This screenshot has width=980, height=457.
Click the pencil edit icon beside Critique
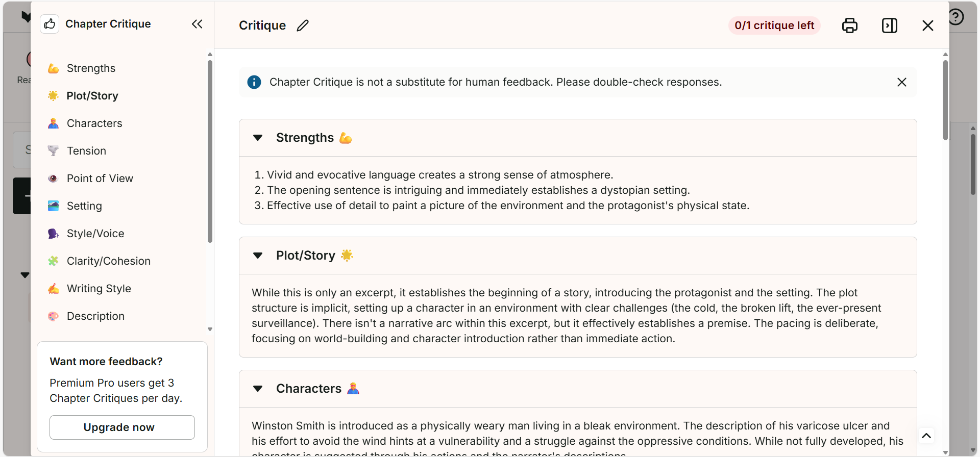303,26
